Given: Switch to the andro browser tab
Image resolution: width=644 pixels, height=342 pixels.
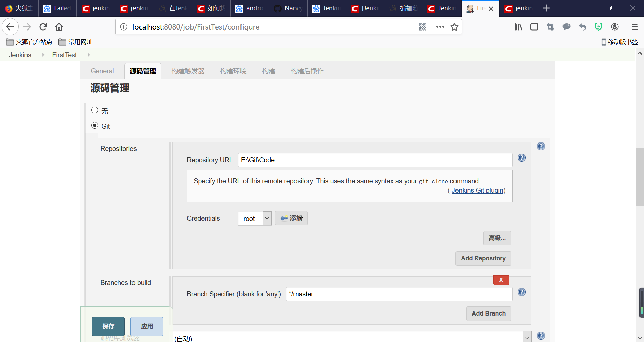Looking at the screenshot, I should coord(250,8).
